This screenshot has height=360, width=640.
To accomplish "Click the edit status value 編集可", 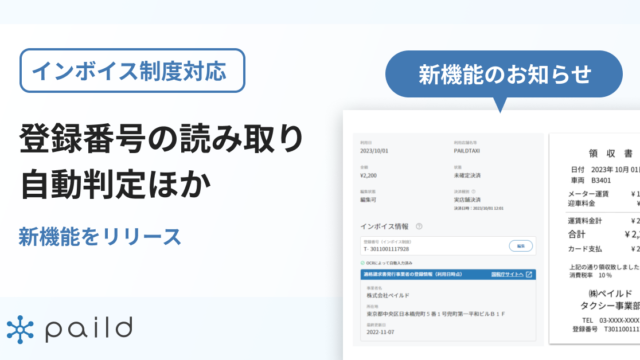I will click(368, 200).
